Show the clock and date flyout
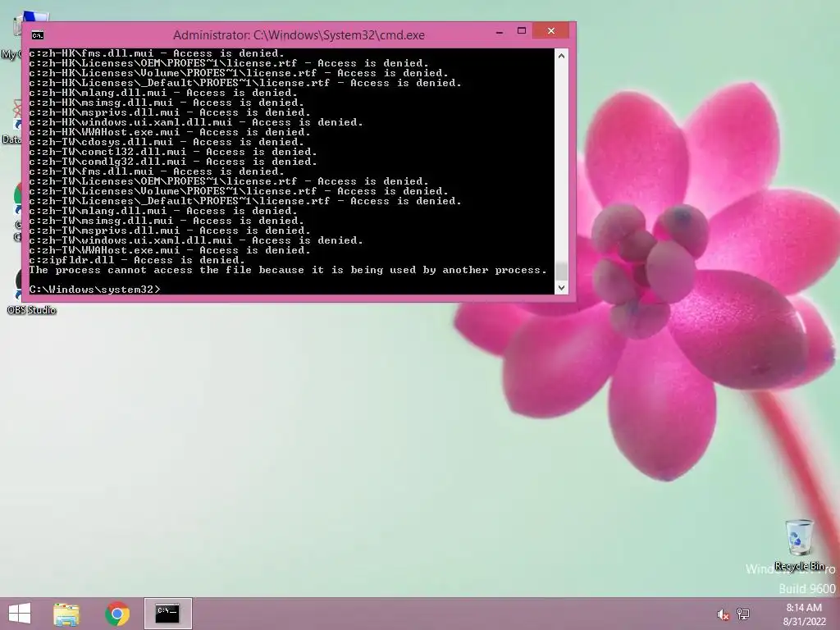The height and width of the screenshot is (630, 840). click(804, 614)
